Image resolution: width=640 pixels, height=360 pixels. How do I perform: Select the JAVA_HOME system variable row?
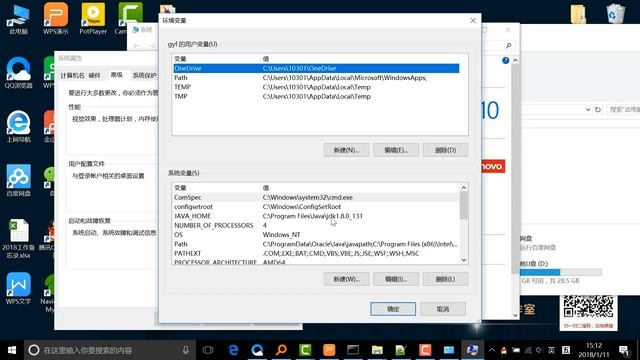pos(316,216)
